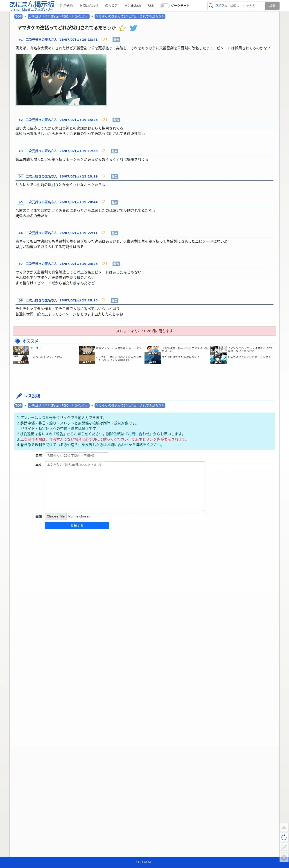Open 個人設定 from the header
The height and width of the screenshot is (868, 289).
pos(111,6)
